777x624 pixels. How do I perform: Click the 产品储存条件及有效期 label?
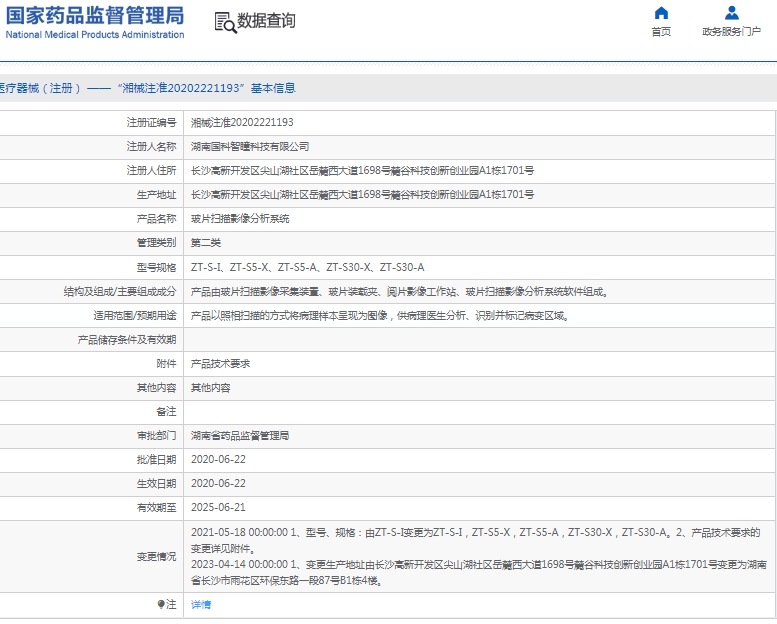[x=127, y=340]
